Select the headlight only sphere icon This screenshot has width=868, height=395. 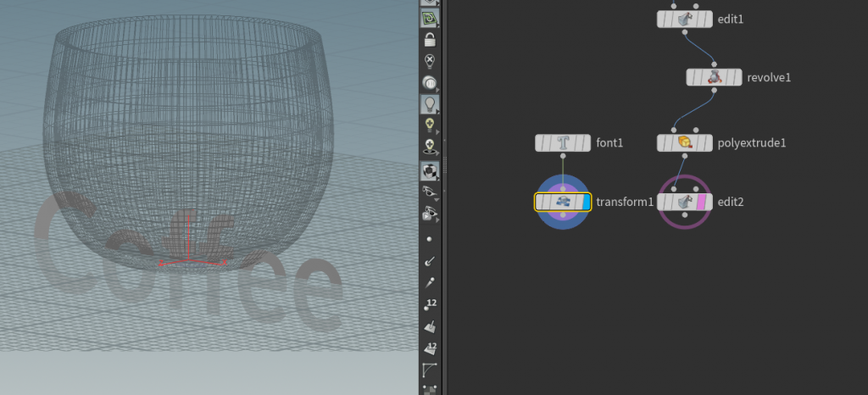tap(430, 83)
